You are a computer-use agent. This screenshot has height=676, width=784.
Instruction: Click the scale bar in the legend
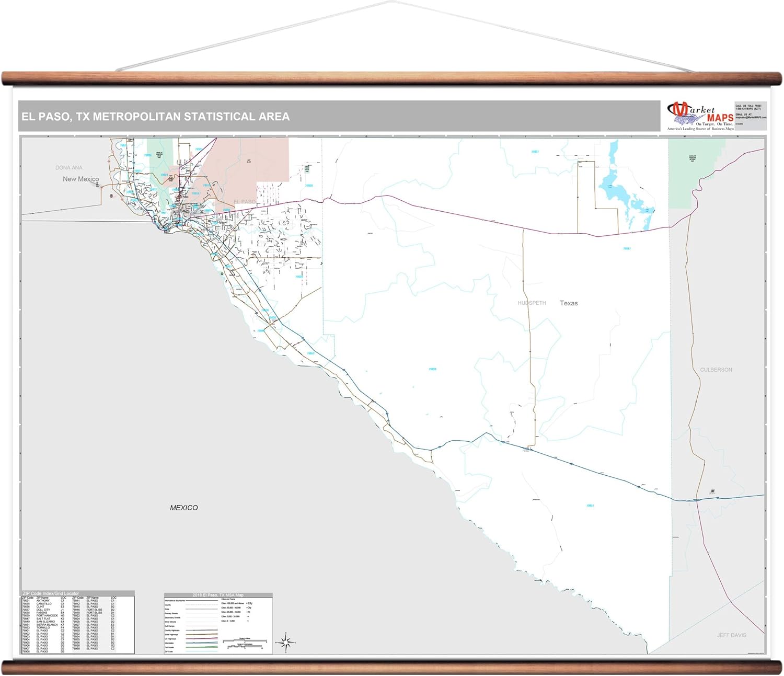pyautogui.click(x=244, y=644)
